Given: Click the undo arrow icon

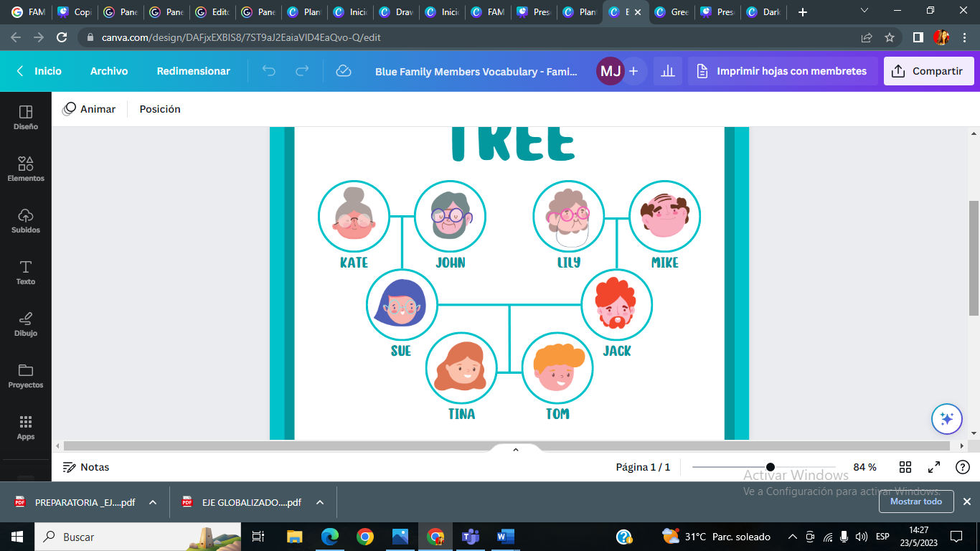Looking at the screenshot, I should click(269, 71).
